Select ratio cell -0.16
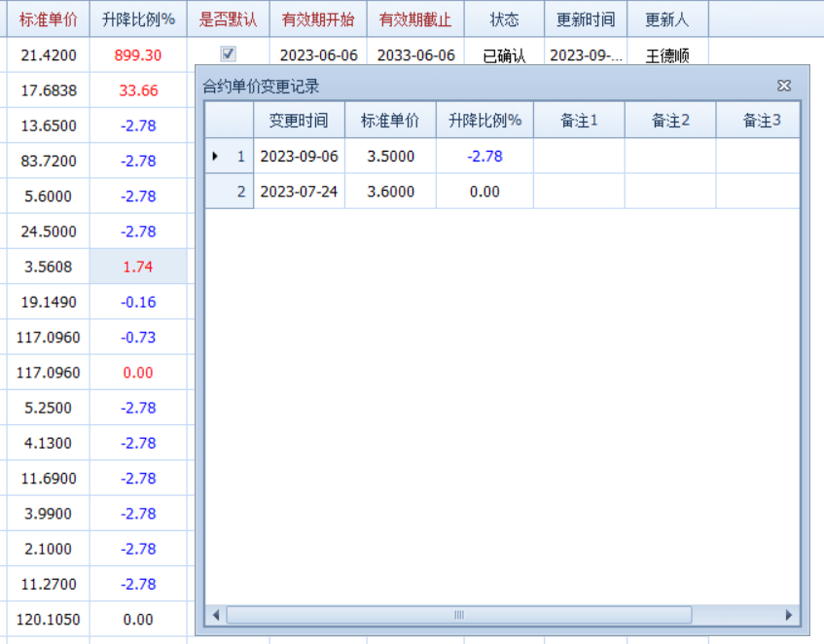Image resolution: width=824 pixels, height=644 pixels. [138, 302]
